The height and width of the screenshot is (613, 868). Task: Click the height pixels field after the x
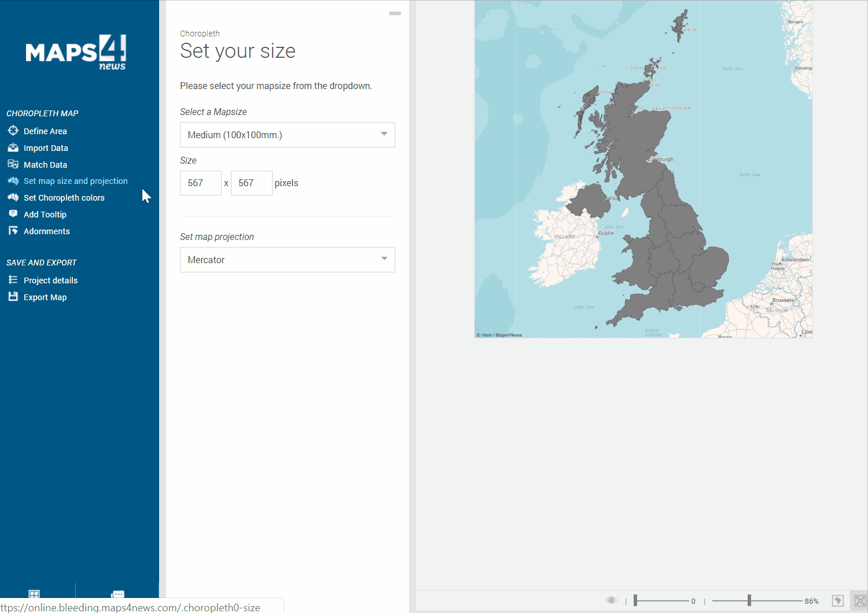pos(252,183)
